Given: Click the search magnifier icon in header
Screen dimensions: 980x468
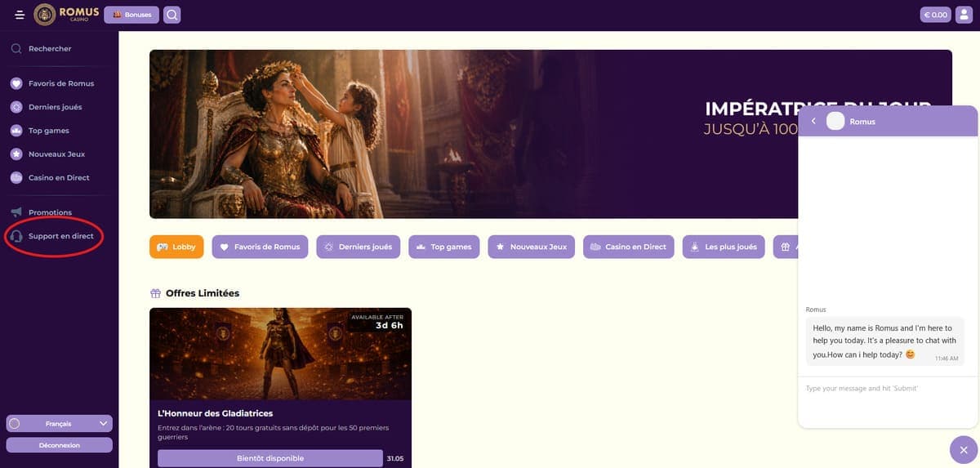Looking at the screenshot, I should [x=171, y=15].
